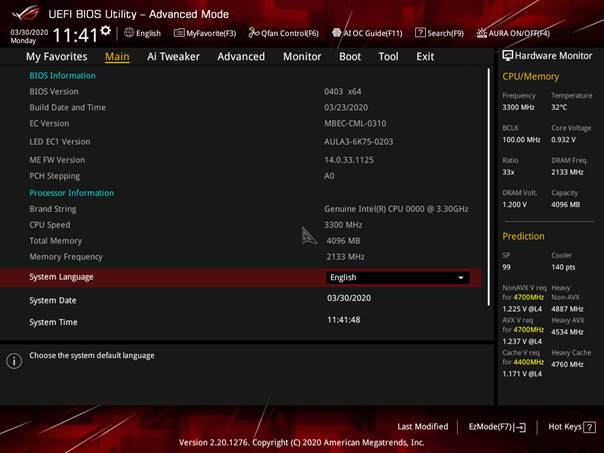Go to the Monitor tab

302,57
